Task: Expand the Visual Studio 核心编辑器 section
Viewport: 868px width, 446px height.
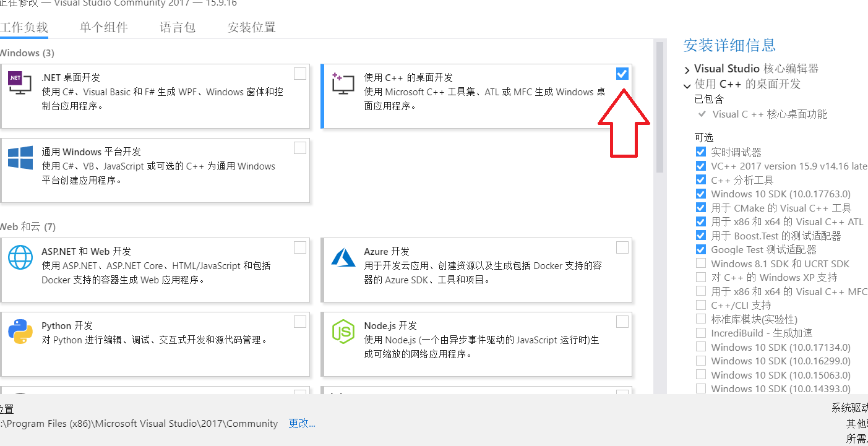Action: (687, 69)
